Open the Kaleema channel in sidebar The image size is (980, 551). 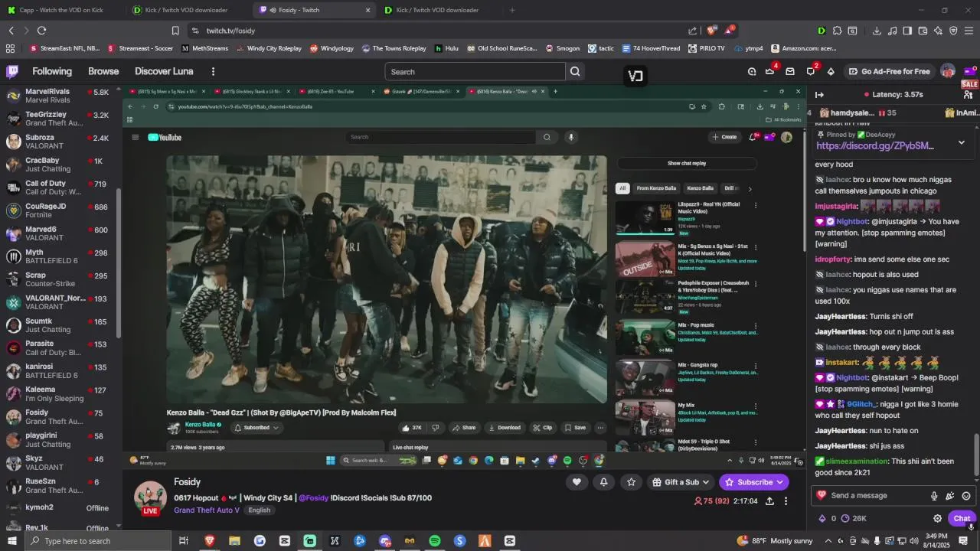click(x=58, y=393)
